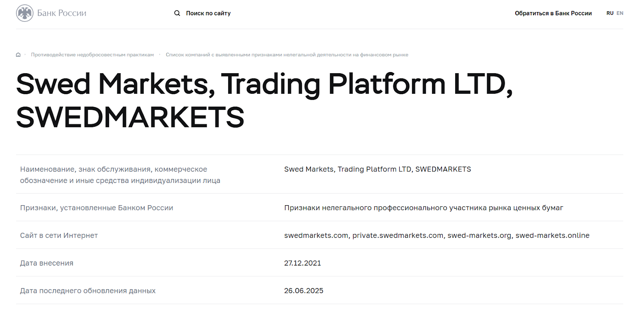644x311 pixels.
Task: Click the search magnifying glass icon
Action: (177, 13)
